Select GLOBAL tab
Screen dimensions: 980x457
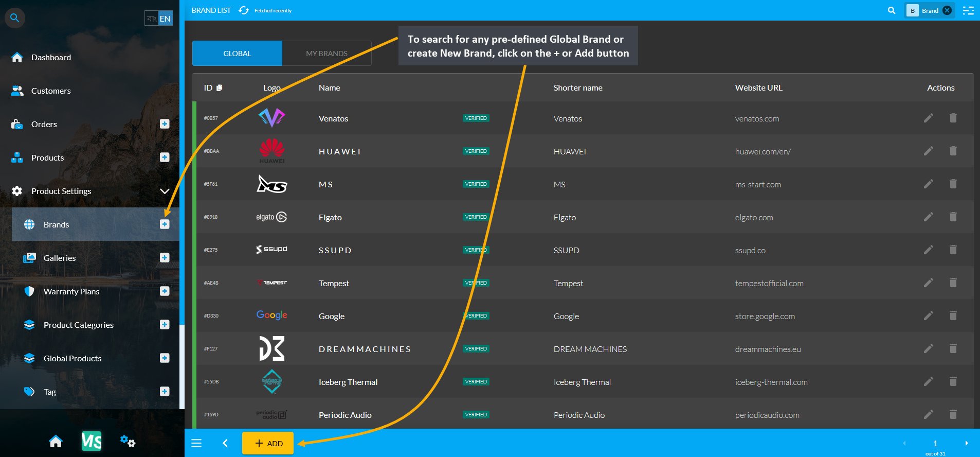(237, 54)
